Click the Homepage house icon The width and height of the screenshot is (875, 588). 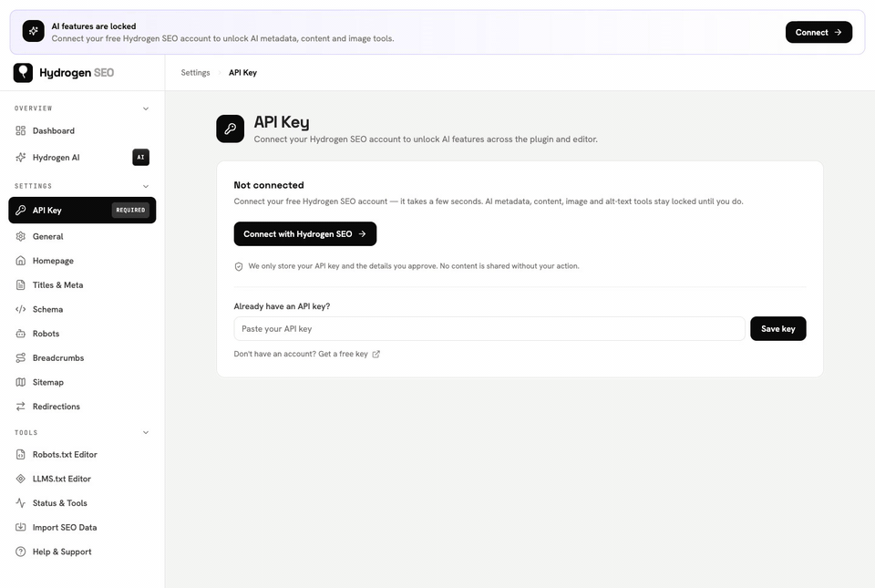point(21,261)
